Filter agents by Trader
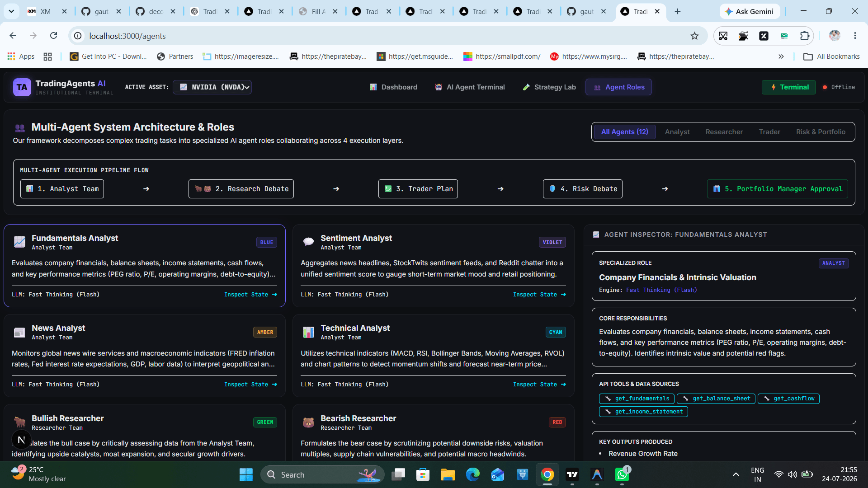Viewport: 868px width, 488px height. coord(769,132)
